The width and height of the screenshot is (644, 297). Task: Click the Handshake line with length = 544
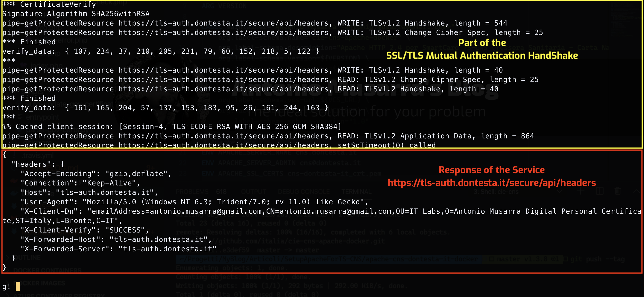click(x=255, y=23)
